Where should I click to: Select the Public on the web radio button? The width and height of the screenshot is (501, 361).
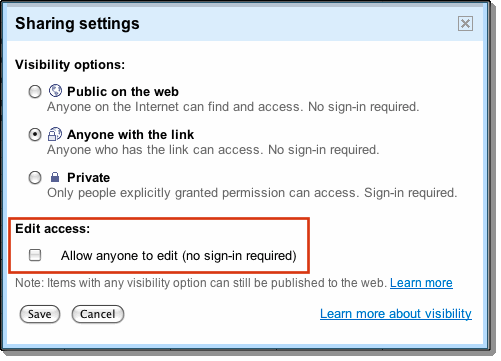35,91
